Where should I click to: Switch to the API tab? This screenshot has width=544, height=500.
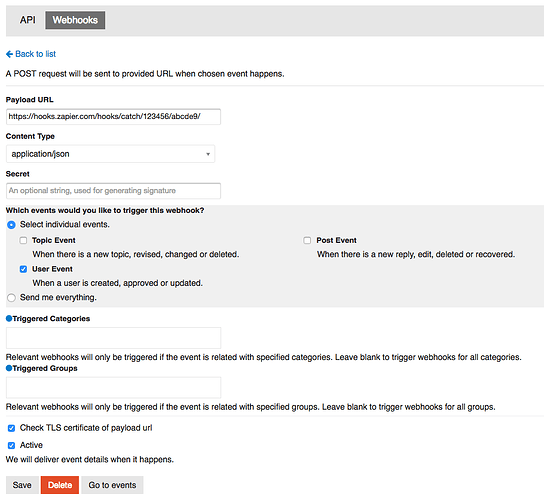click(27, 20)
